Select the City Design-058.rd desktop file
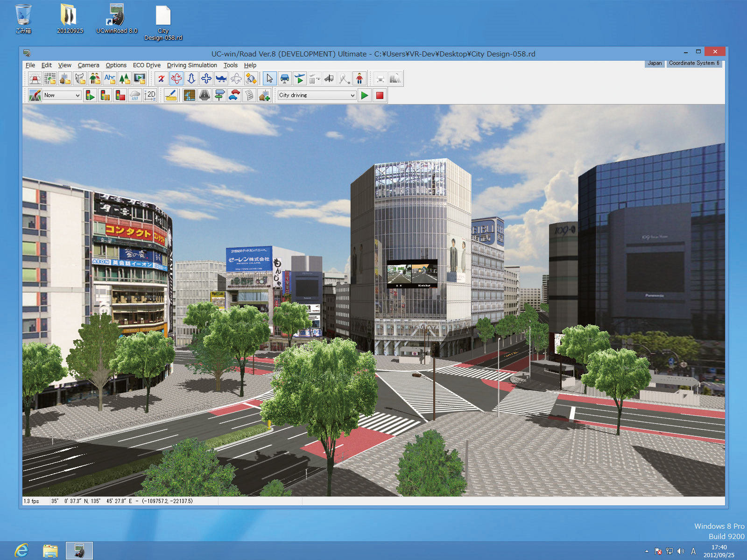747x560 pixels. click(163, 23)
